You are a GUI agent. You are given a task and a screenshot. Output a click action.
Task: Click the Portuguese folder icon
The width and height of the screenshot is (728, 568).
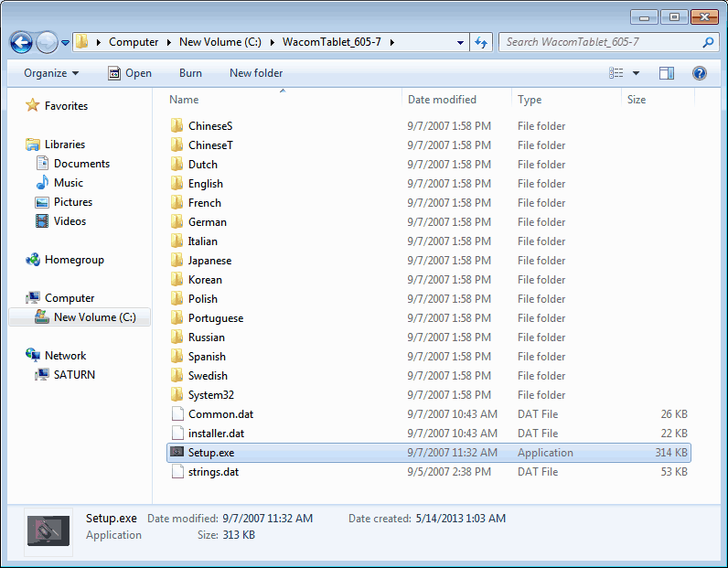click(x=177, y=317)
